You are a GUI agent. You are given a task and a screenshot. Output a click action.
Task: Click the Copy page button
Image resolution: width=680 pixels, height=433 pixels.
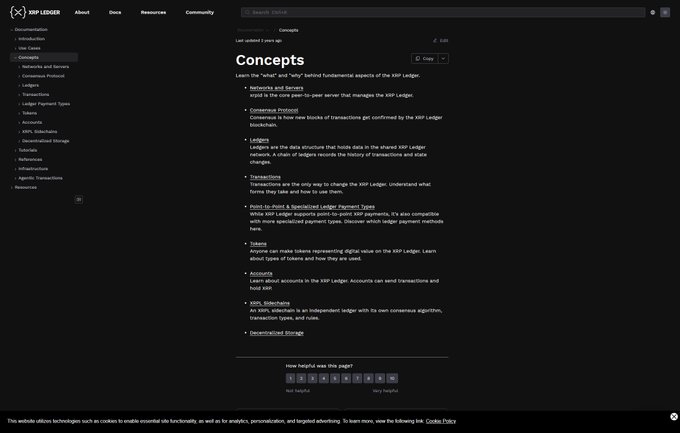(425, 59)
